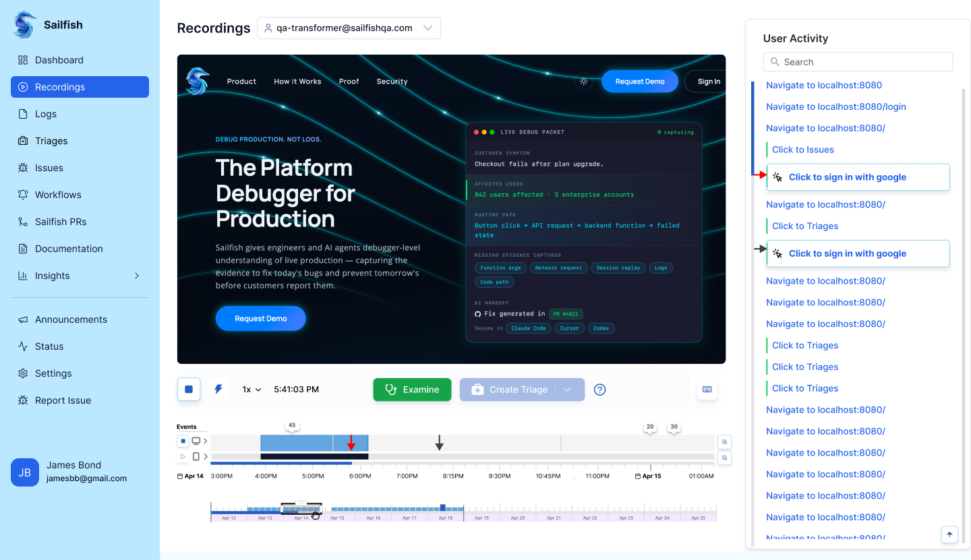Image resolution: width=971 pixels, height=560 pixels.
Task: Click the Apr 15 calendar icon on the timeline
Action: 639,476
